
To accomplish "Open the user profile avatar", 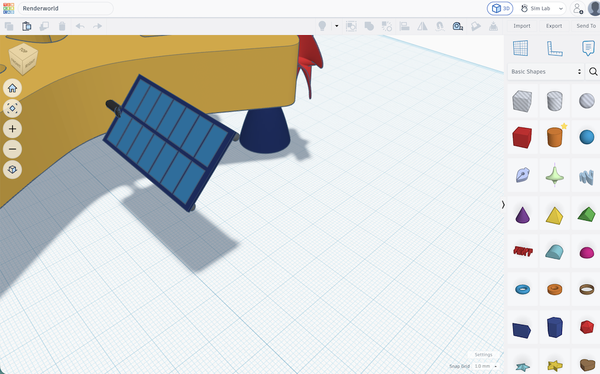I will pos(594,8).
